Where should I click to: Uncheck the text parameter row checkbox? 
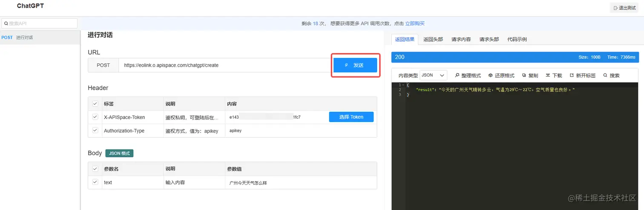(95, 182)
